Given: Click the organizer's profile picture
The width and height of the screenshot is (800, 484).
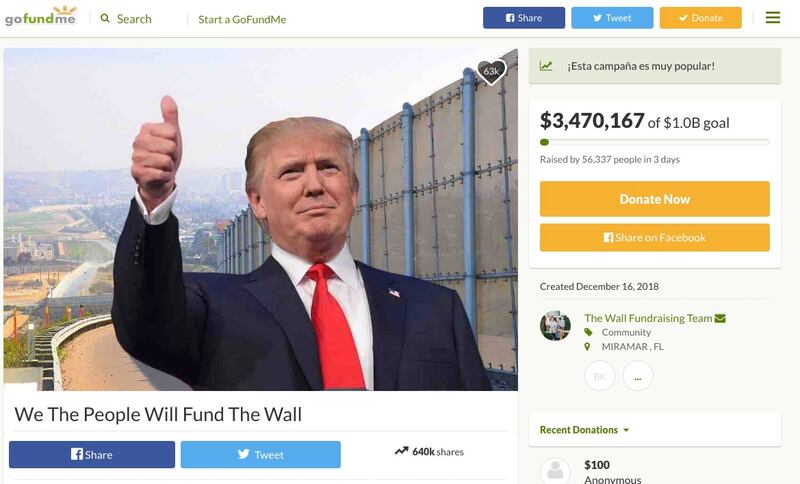Looking at the screenshot, I should [x=555, y=325].
